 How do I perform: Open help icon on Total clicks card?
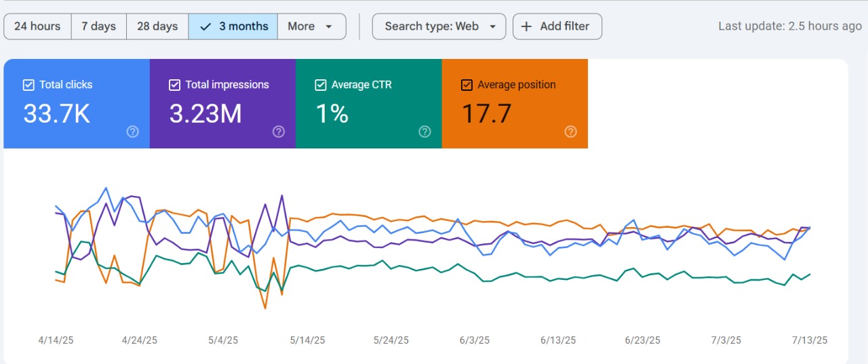pyautogui.click(x=133, y=132)
